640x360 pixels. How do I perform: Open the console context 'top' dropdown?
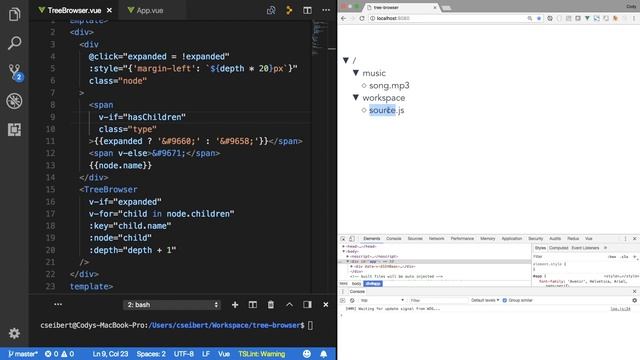[x=382, y=300]
